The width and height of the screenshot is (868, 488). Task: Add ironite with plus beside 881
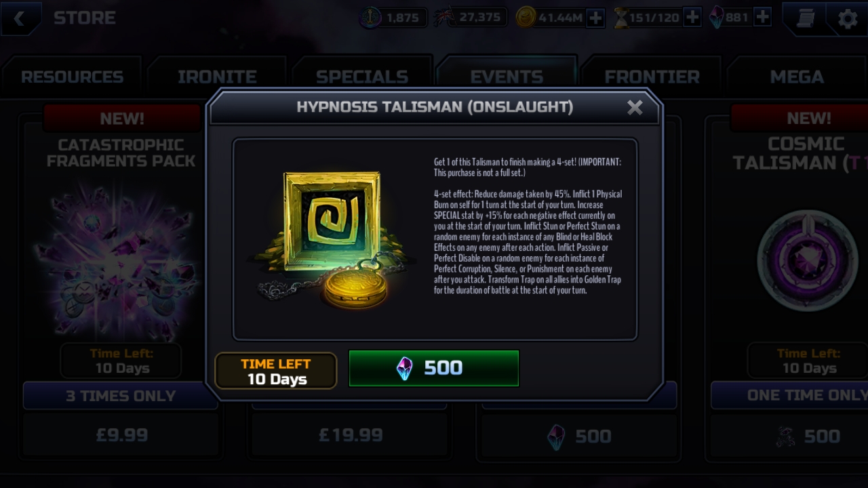point(762,18)
